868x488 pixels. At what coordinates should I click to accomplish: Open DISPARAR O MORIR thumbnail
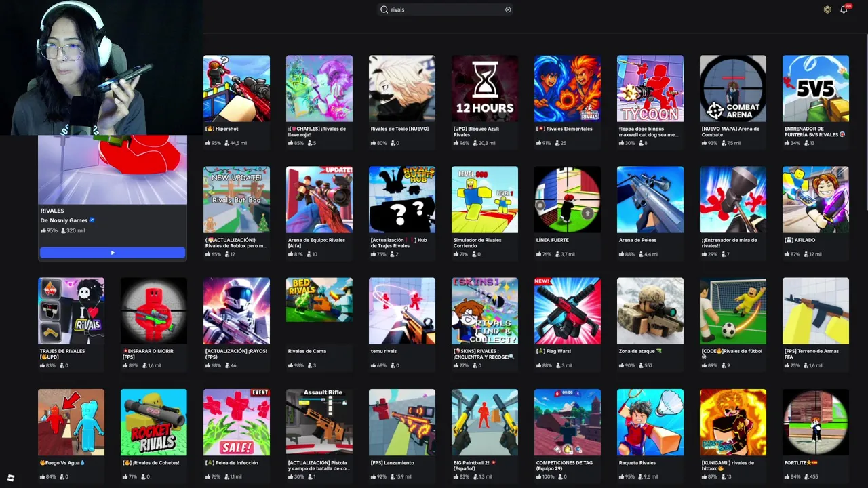(154, 311)
